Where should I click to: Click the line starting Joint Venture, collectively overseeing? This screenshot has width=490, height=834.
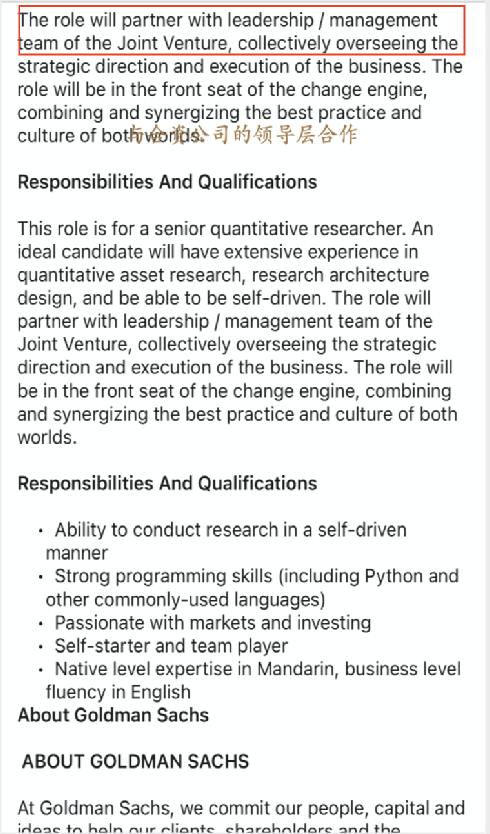pyautogui.click(x=227, y=345)
